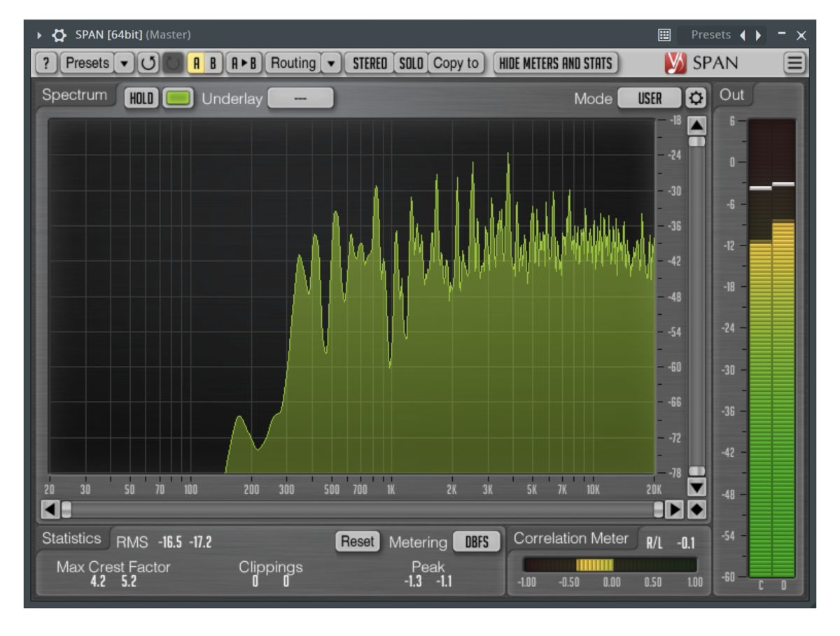The image size is (840, 636).
Task: Click bottom handle of vertical range slider
Action: point(697,471)
